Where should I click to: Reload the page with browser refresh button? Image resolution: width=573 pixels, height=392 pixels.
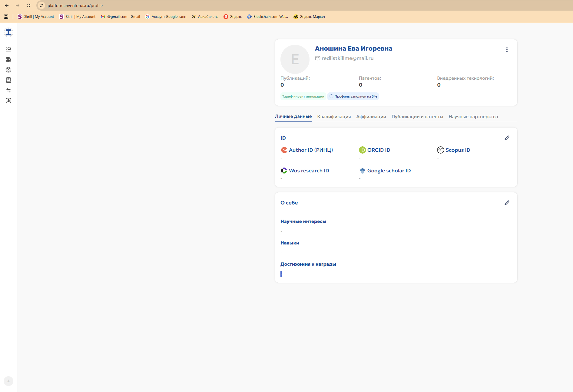click(x=28, y=5)
